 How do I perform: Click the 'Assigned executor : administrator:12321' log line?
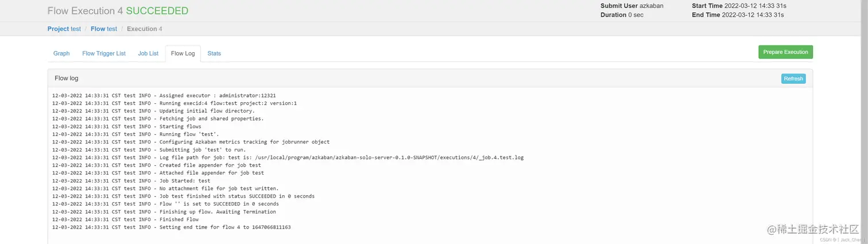click(x=164, y=95)
